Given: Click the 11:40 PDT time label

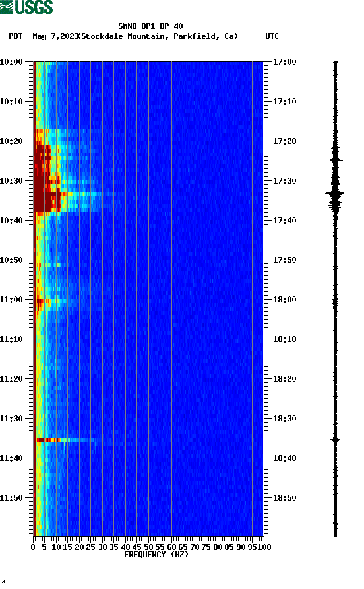Looking at the screenshot, I should [12, 458].
